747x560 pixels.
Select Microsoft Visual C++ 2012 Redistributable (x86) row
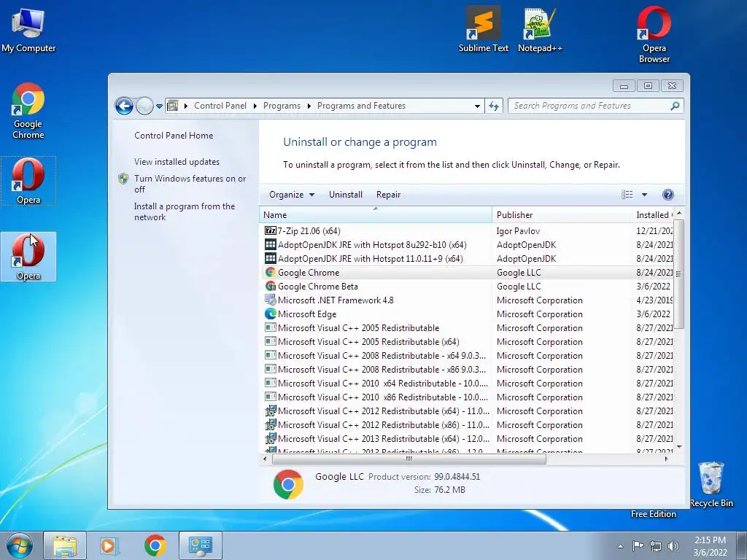click(467, 425)
